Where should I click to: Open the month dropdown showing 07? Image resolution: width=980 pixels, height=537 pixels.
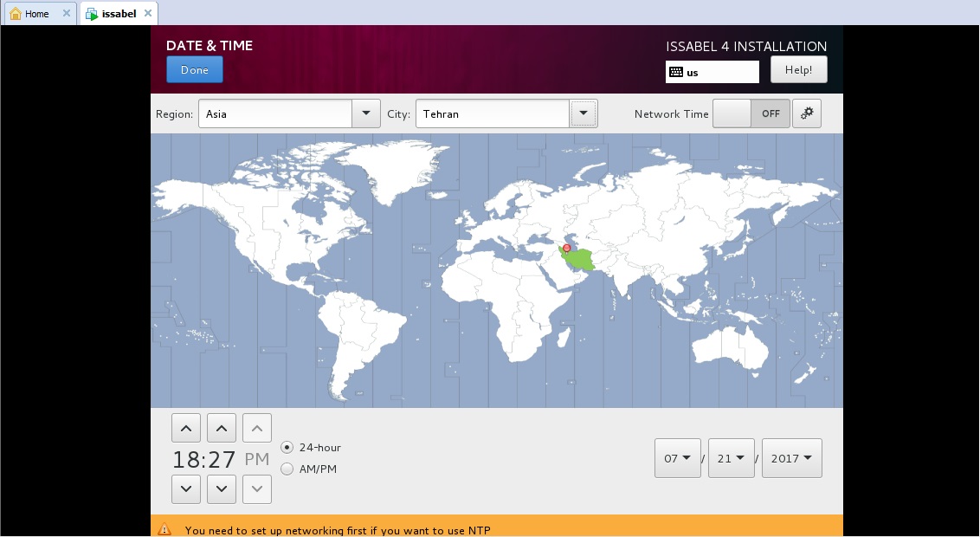pos(678,458)
